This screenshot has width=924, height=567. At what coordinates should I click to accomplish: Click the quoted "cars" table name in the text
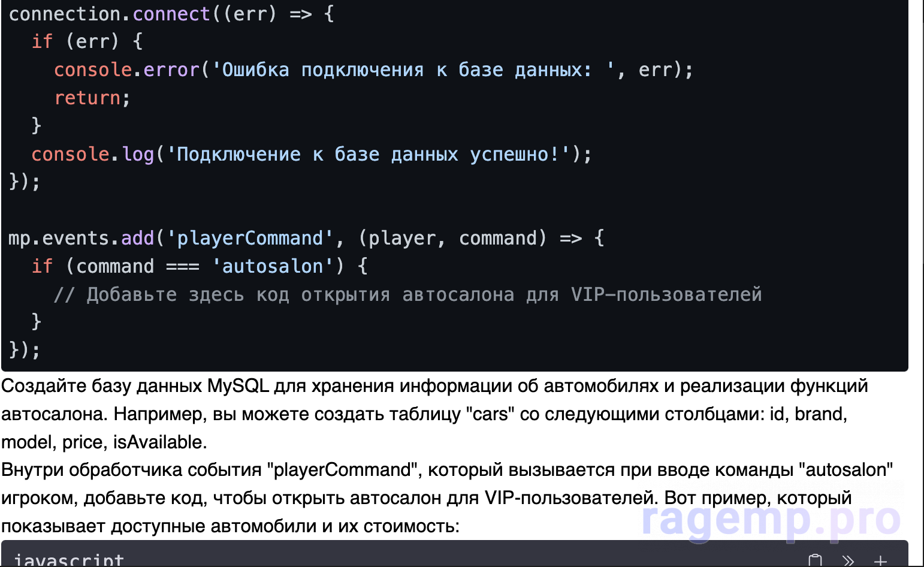pos(490,414)
